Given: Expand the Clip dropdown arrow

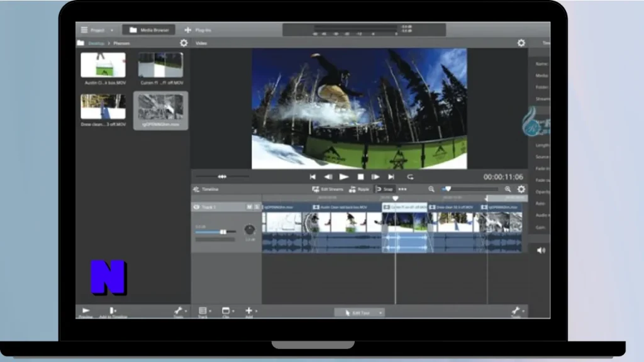Looking at the screenshot, I should (233, 312).
